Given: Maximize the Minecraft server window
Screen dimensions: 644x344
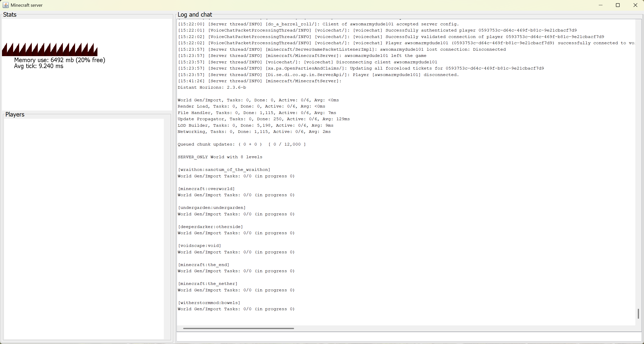Looking at the screenshot, I should (618, 5).
